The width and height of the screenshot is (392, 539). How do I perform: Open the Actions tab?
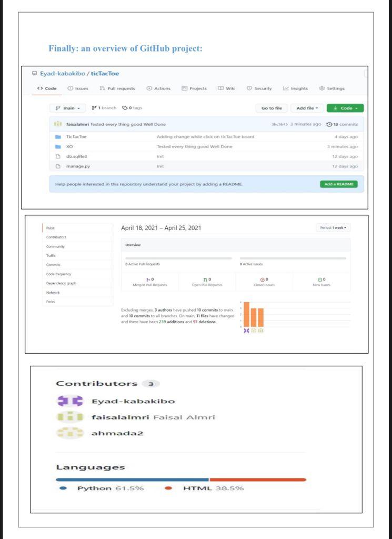158,88
